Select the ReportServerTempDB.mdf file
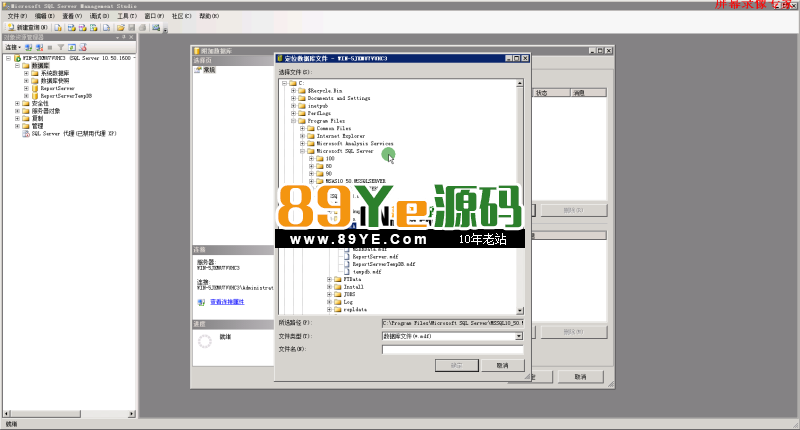 [384, 264]
